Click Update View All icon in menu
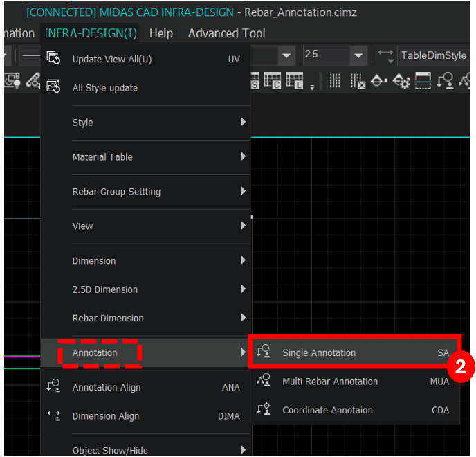Image resolution: width=476 pixels, height=457 pixels. click(x=53, y=57)
